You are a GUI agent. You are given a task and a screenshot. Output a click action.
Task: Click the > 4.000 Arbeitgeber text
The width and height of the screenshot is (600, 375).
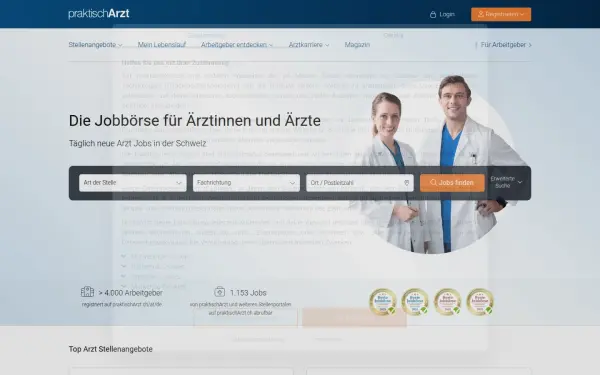coord(130,293)
